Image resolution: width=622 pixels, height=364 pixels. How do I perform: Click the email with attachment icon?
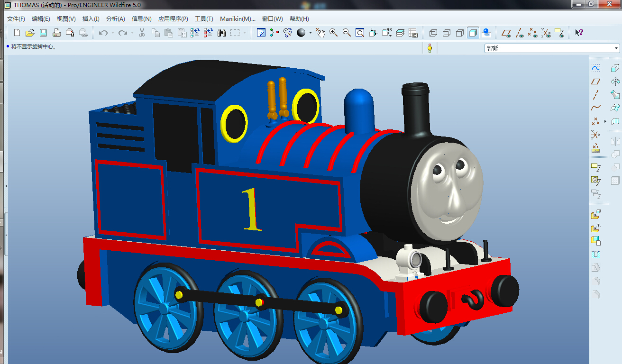click(70, 33)
